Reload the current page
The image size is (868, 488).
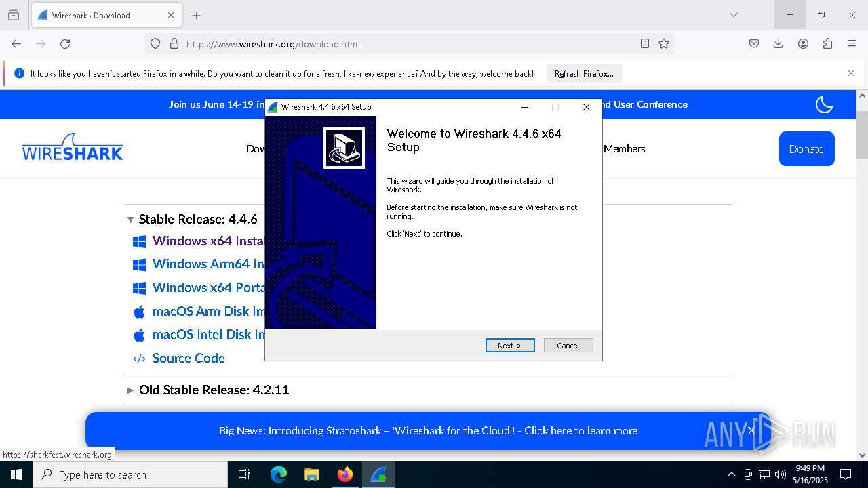tap(65, 43)
